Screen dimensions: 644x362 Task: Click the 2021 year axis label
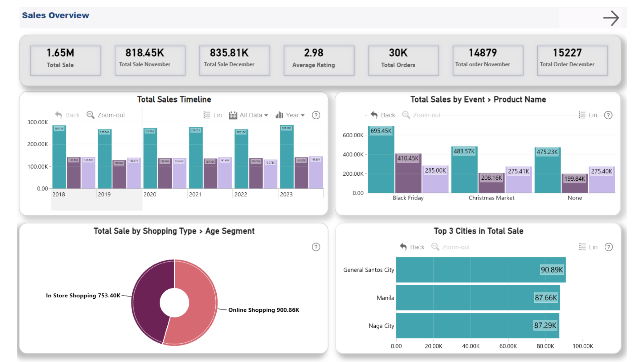pos(195,194)
